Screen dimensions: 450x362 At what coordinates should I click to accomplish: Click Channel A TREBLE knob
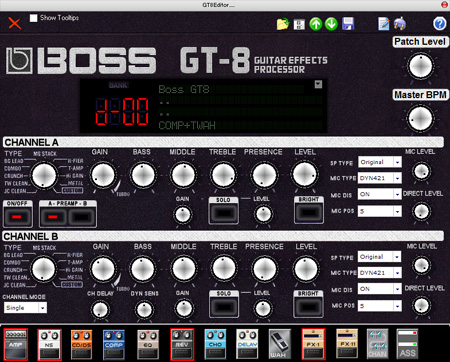click(x=224, y=175)
